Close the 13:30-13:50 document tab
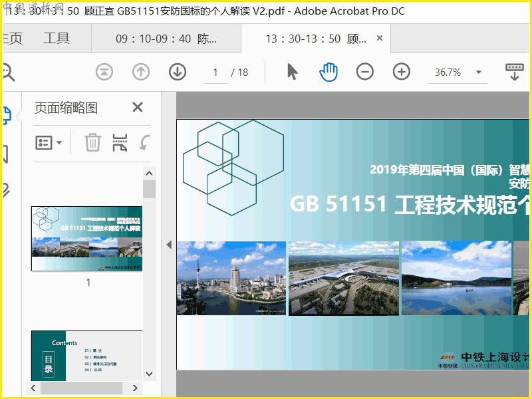The image size is (532, 399). tap(380, 38)
